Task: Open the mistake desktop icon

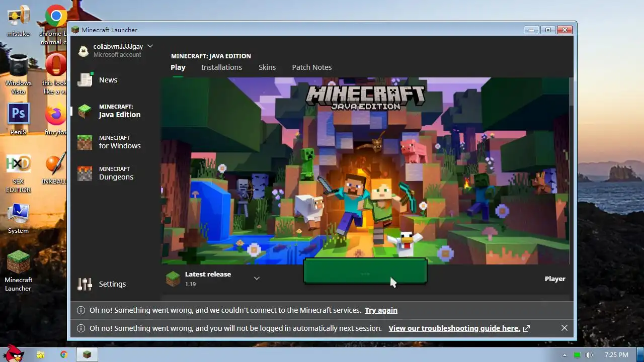Action: (x=18, y=21)
